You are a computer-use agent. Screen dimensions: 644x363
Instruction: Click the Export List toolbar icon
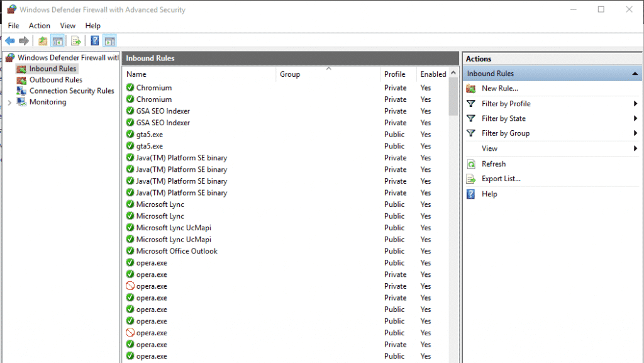(76, 41)
